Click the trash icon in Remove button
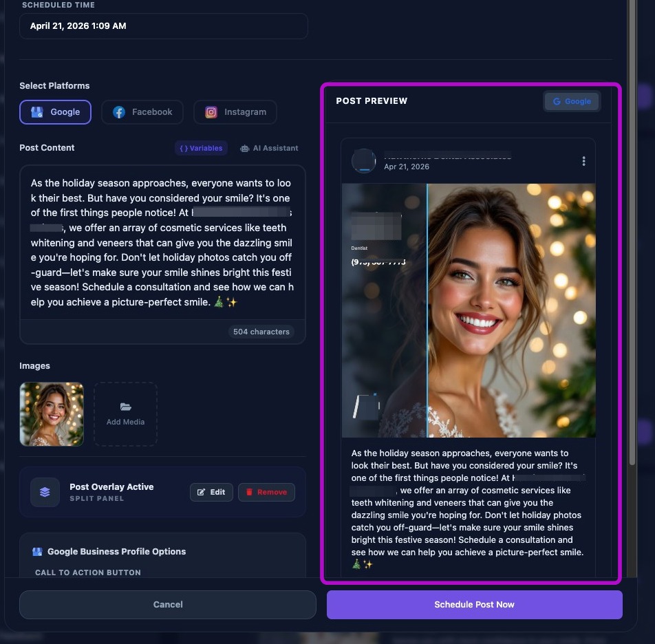 point(249,492)
